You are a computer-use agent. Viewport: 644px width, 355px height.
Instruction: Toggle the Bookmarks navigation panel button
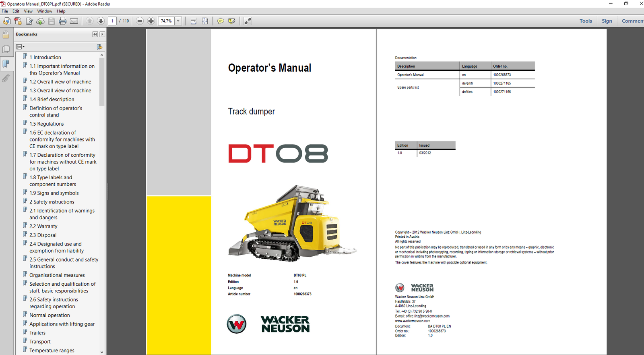(x=6, y=64)
